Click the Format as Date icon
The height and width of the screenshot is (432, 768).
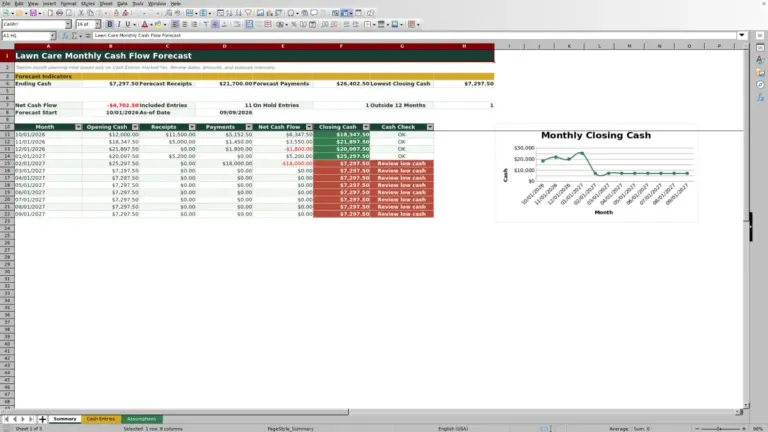pyautogui.click(x=312, y=24)
